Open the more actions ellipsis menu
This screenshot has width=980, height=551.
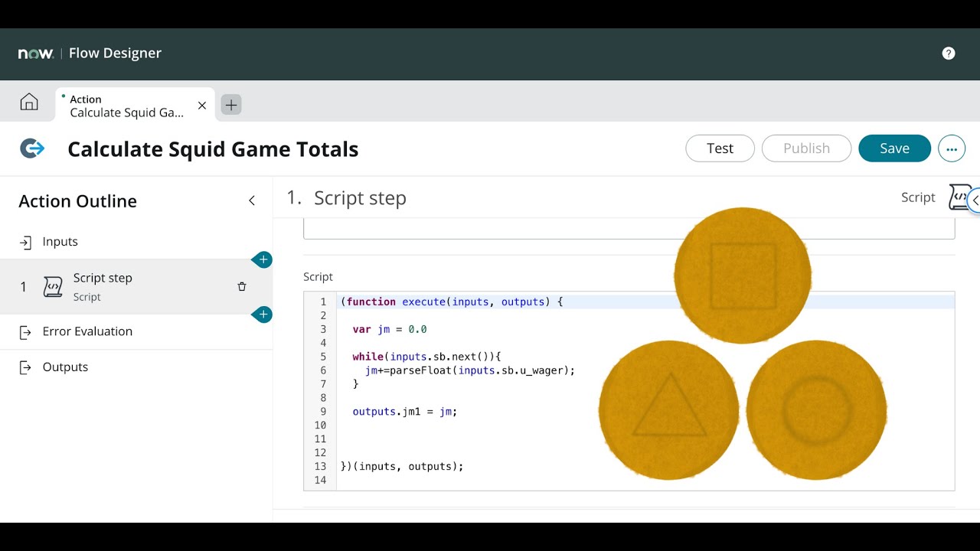pos(951,149)
